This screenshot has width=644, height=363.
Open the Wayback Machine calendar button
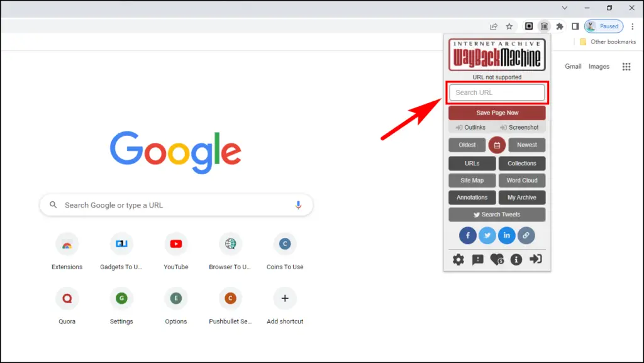(497, 145)
